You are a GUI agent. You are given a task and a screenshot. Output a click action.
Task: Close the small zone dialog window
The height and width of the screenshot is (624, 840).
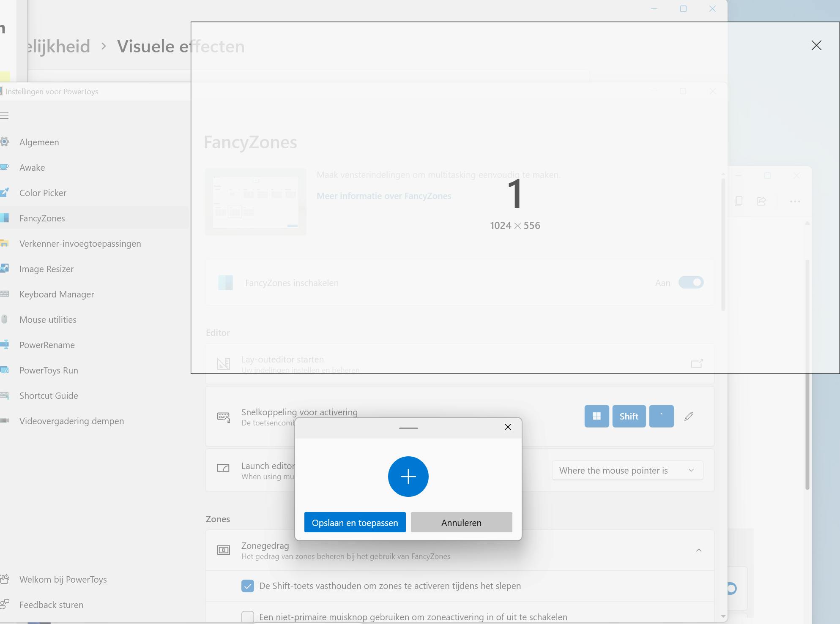[x=508, y=427]
